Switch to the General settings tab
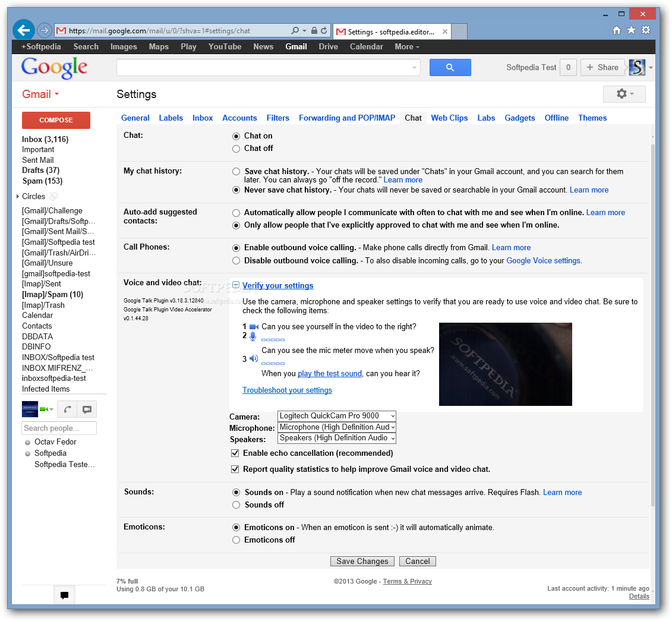 tap(135, 118)
